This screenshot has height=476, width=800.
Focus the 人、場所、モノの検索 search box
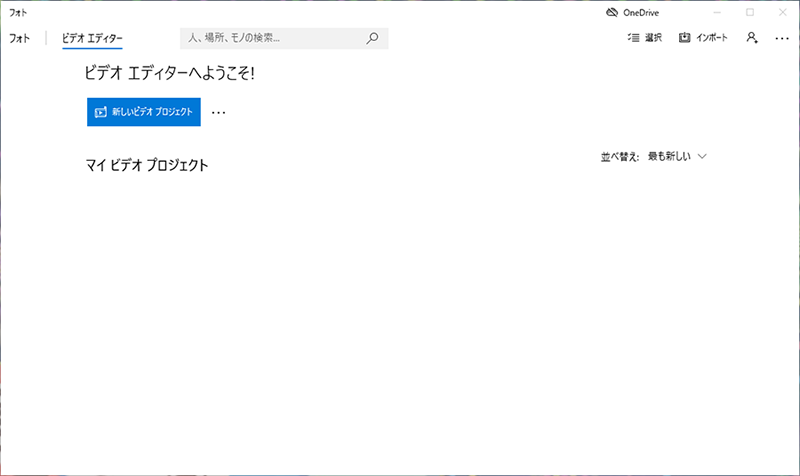coord(284,38)
